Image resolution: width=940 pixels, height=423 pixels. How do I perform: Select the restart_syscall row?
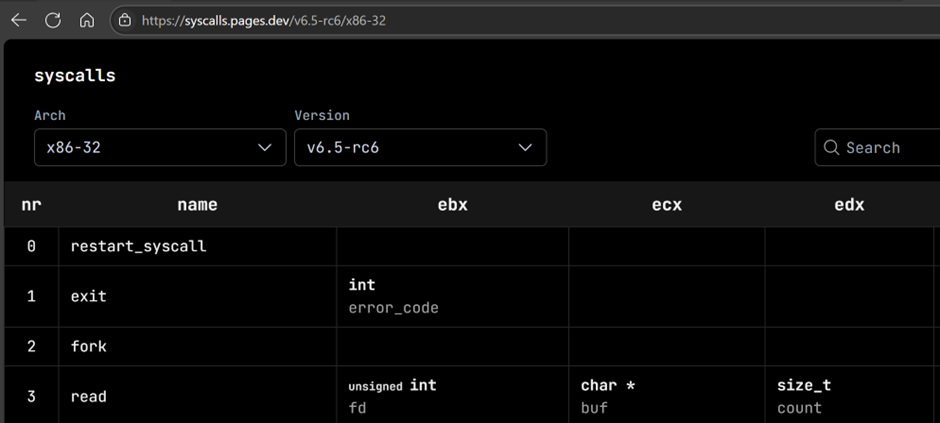tap(138, 246)
